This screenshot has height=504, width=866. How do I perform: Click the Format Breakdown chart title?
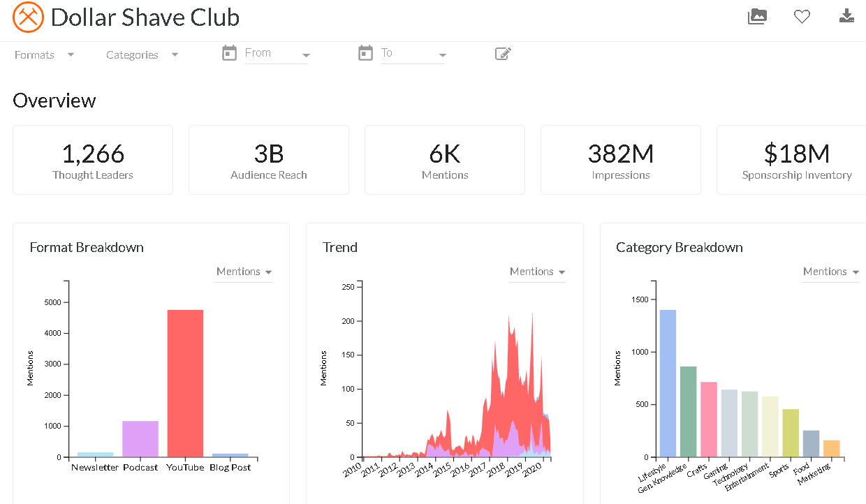(x=87, y=247)
